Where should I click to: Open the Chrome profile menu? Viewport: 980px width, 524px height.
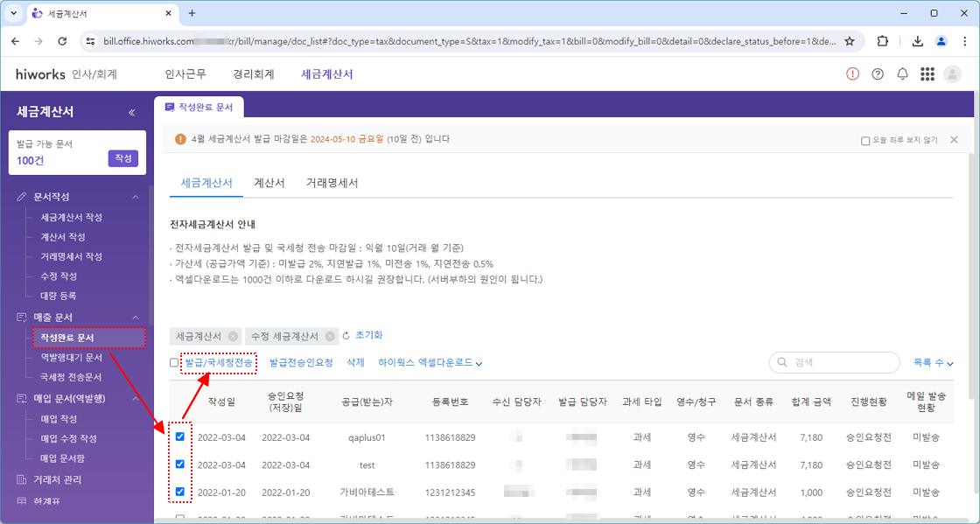[x=941, y=41]
